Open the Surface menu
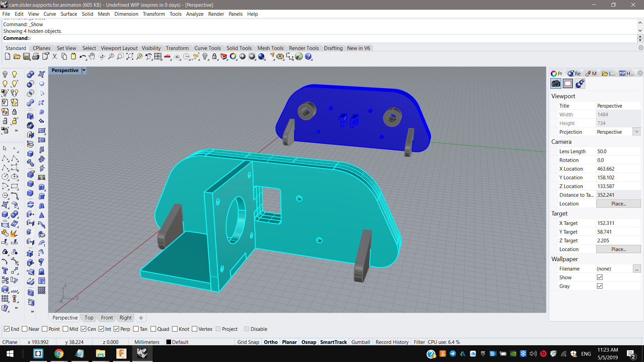644x362 pixels. coord(69,14)
